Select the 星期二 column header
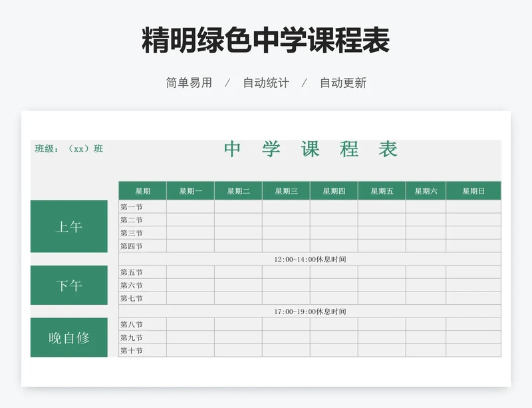 pos(238,191)
